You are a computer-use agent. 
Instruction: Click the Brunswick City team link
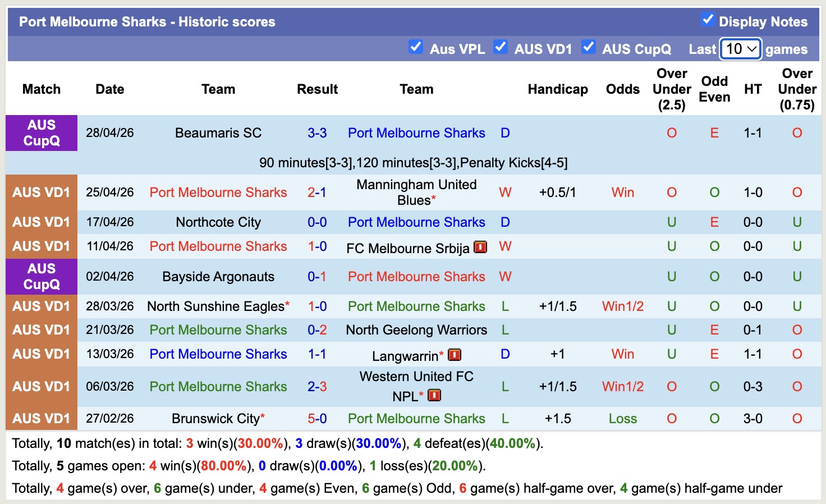tap(214, 418)
